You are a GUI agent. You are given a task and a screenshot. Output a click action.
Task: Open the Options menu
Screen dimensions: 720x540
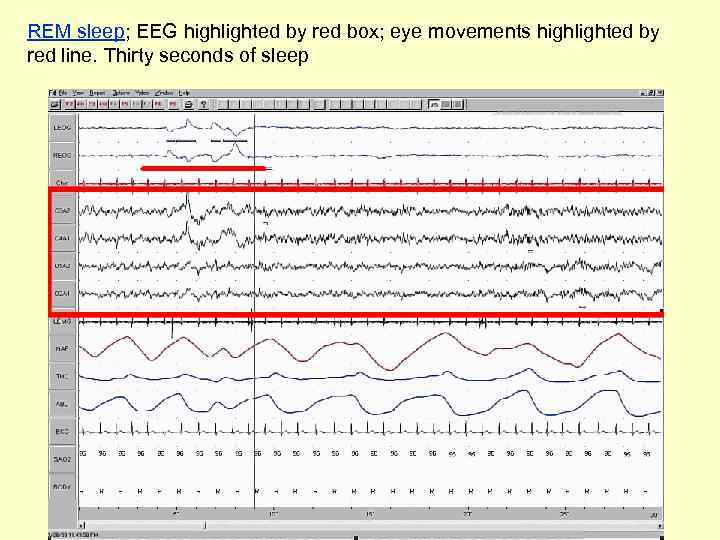click(121, 93)
